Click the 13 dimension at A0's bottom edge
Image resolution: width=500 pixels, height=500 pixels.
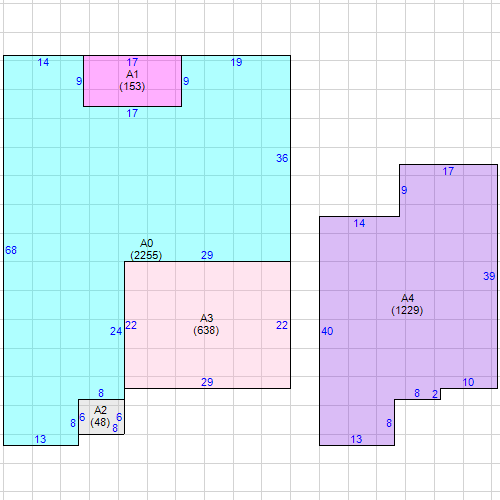[x=40, y=439]
